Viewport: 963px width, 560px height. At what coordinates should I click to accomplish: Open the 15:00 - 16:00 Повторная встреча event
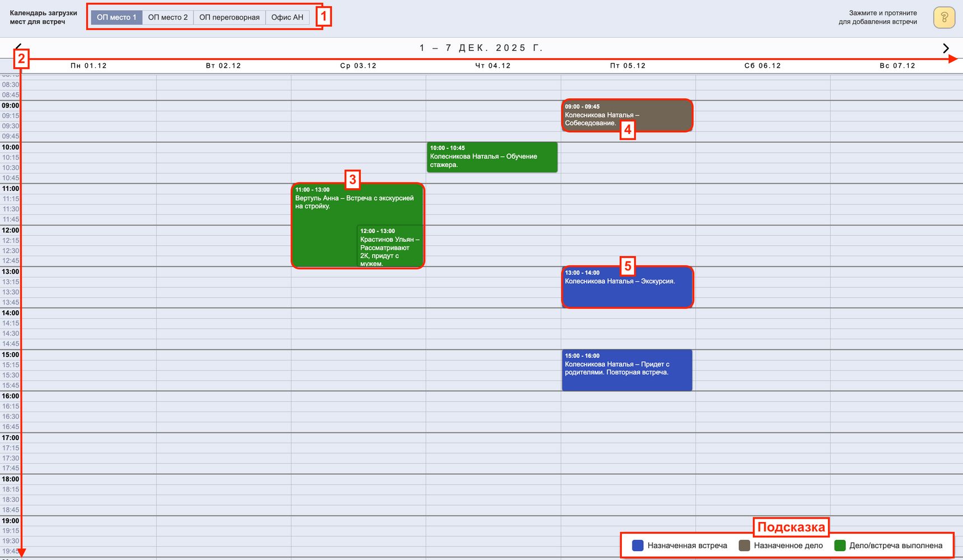click(x=627, y=370)
